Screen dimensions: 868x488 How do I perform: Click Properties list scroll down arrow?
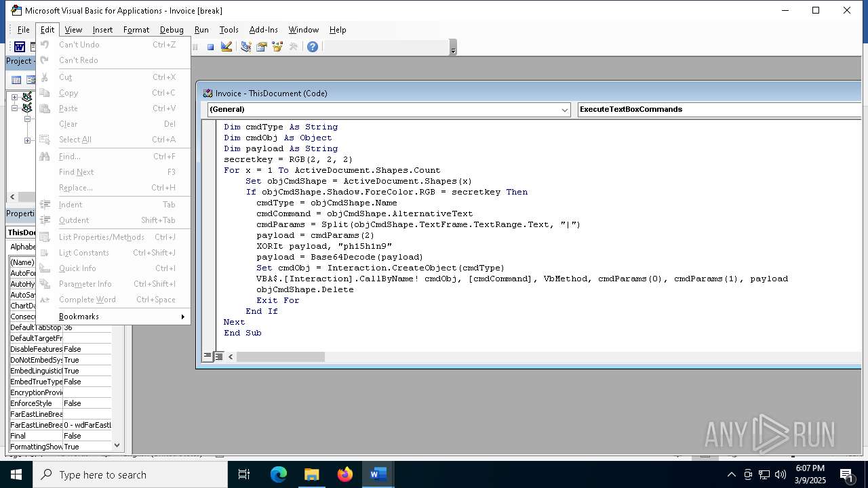coord(117,445)
